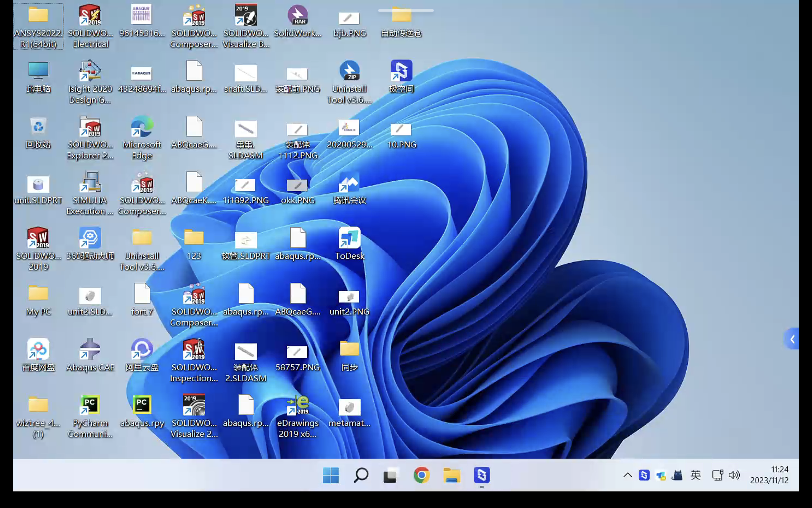Open the volume control in tray
This screenshot has height=508, width=812.
(734, 475)
